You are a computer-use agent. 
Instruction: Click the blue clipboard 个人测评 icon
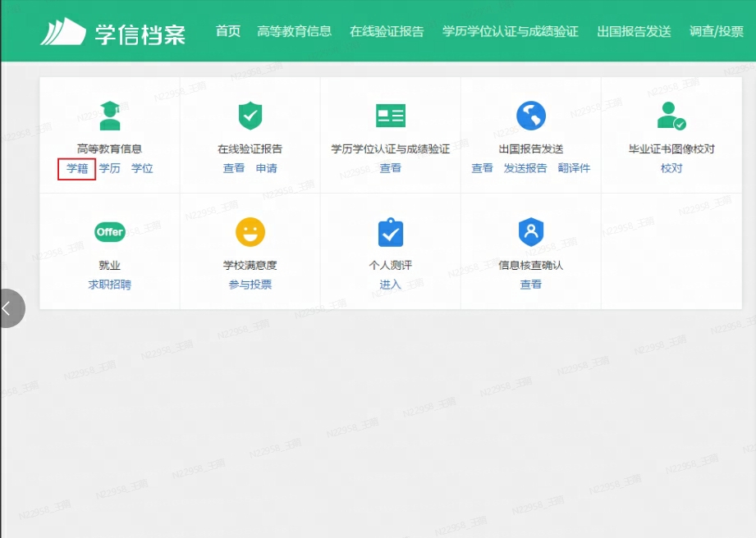click(390, 233)
